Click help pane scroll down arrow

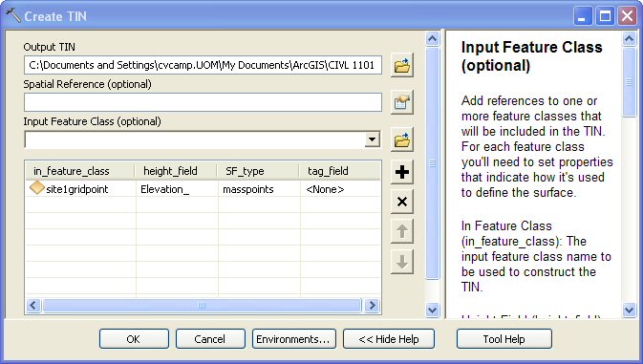point(629,310)
